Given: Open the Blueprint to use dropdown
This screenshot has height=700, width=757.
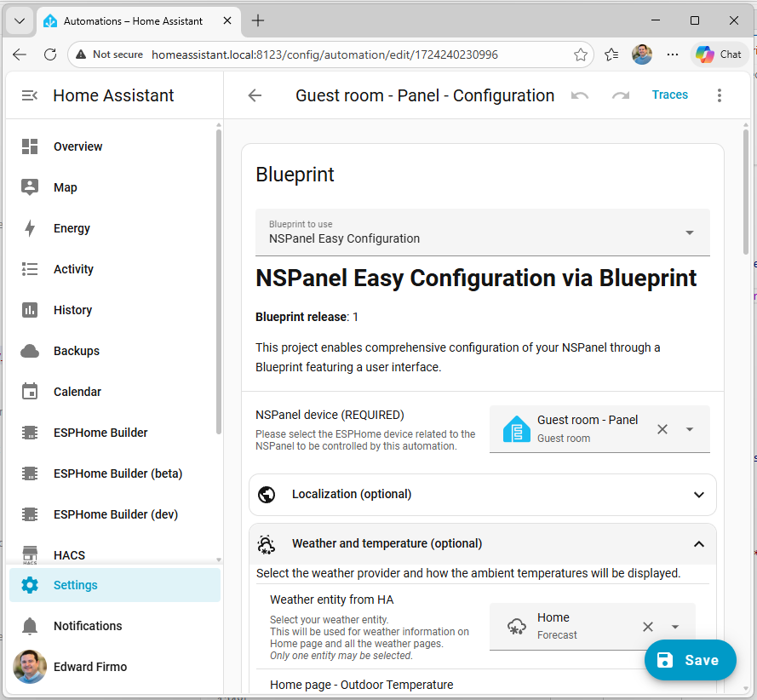Looking at the screenshot, I should click(x=483, y=232).
